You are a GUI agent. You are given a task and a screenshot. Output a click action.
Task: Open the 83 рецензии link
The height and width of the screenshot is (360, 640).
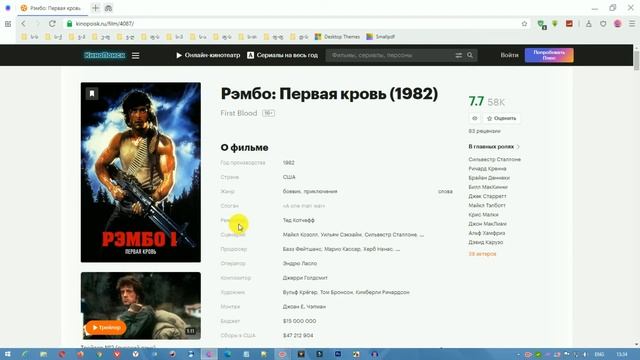484,131
